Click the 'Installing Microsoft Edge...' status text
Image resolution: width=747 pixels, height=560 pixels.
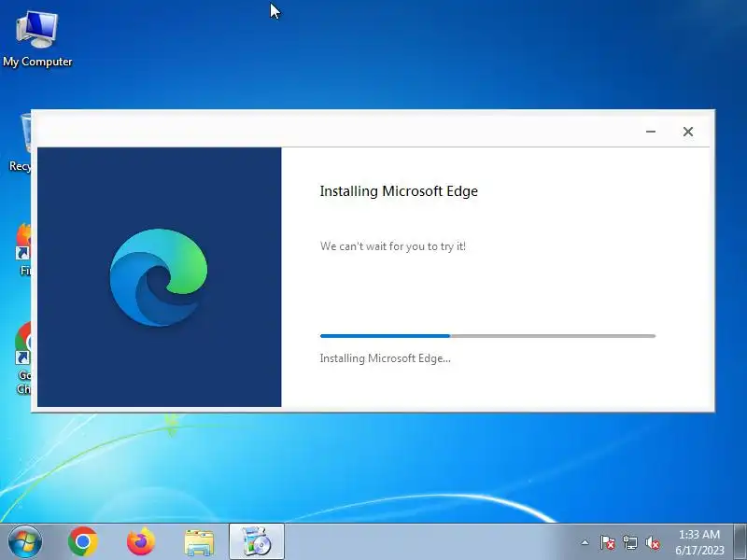tap(385, 358)
